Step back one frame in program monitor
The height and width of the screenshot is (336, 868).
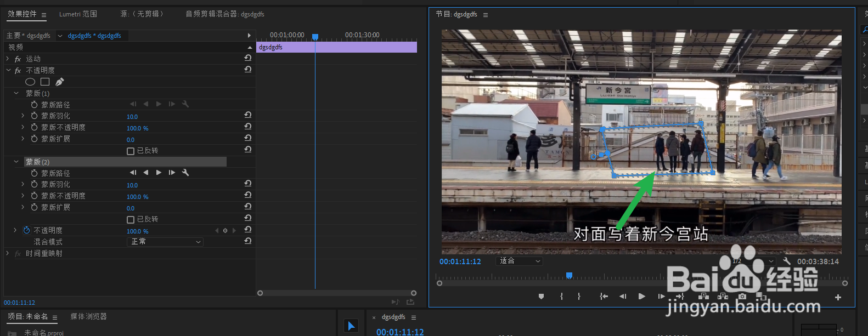click(x=623, y=297)
